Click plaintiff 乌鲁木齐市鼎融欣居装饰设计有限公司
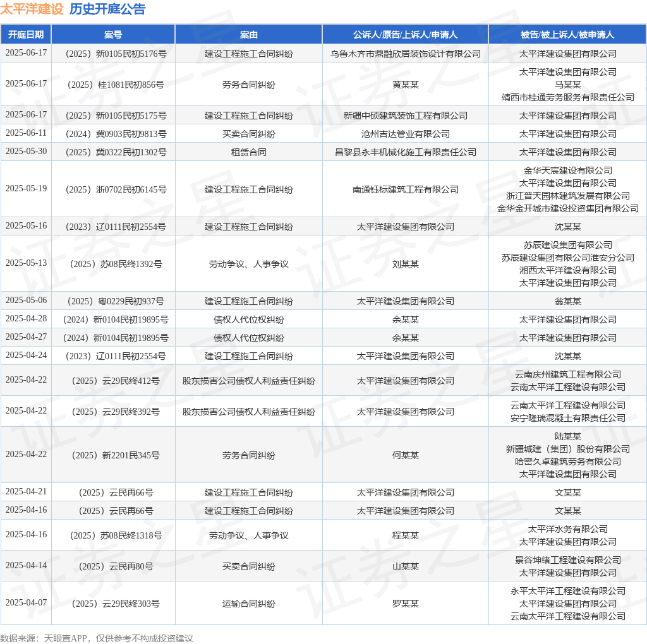Screen dimensions: 647x644 405,54
